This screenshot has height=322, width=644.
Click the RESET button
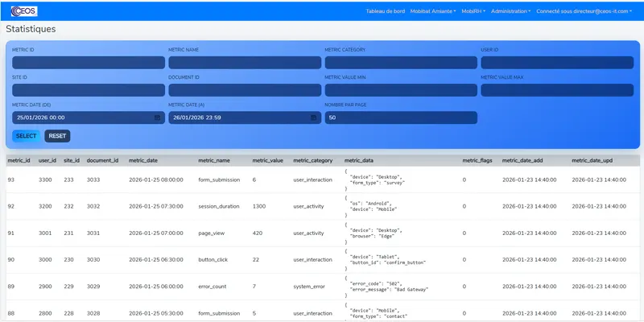click(57, 136)
